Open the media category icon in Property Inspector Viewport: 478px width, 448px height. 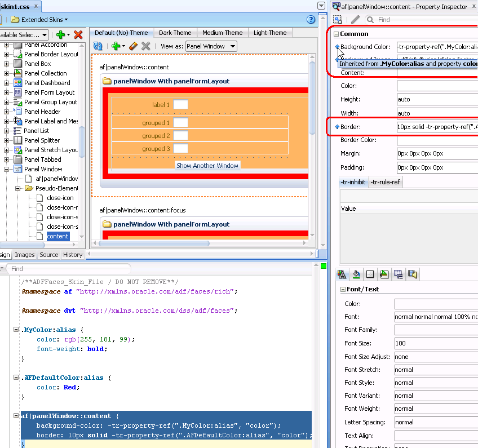[x=413, y=274]
